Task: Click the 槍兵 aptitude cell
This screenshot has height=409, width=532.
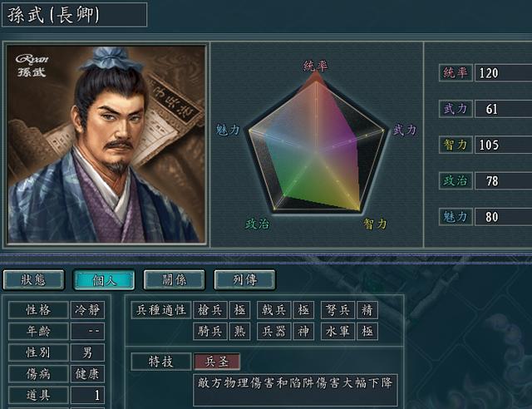Action: [x=210, y=310]
